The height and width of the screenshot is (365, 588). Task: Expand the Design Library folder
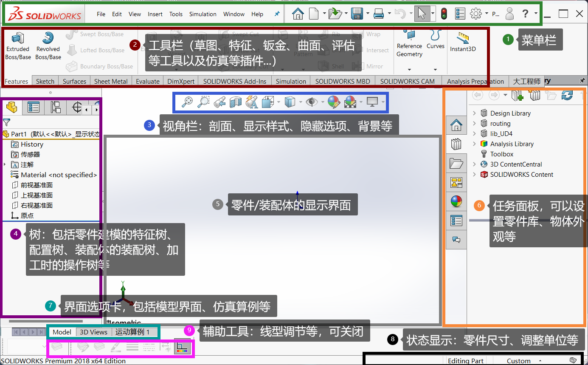point(474,113)
